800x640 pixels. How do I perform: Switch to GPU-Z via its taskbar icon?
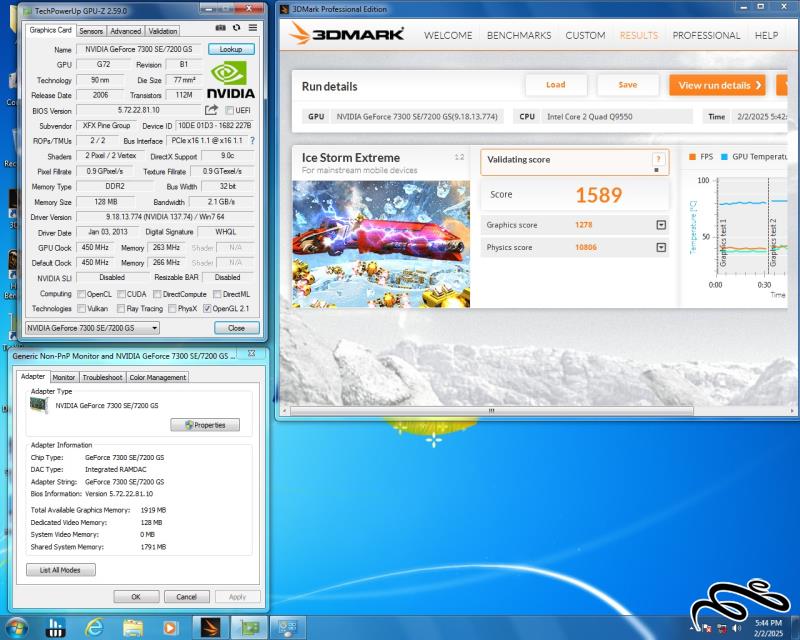tap(249, 628)
